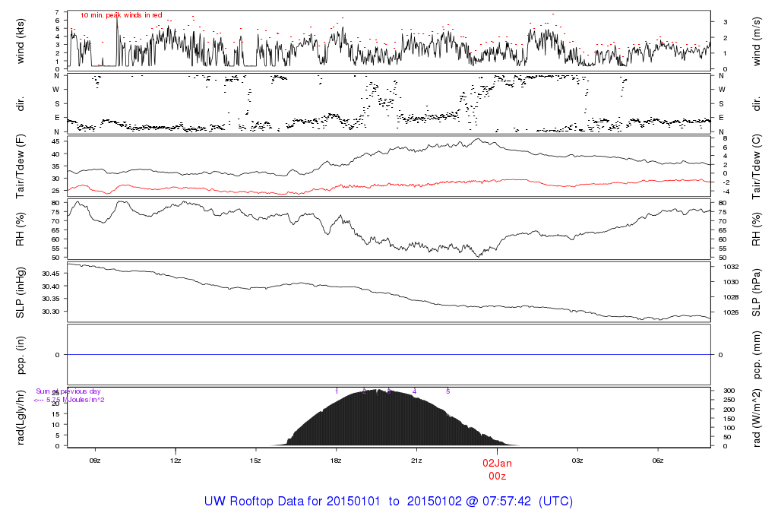
Task: Click the red '02Jan' date label
Action: pyautogui.click(x=497, y=463)
